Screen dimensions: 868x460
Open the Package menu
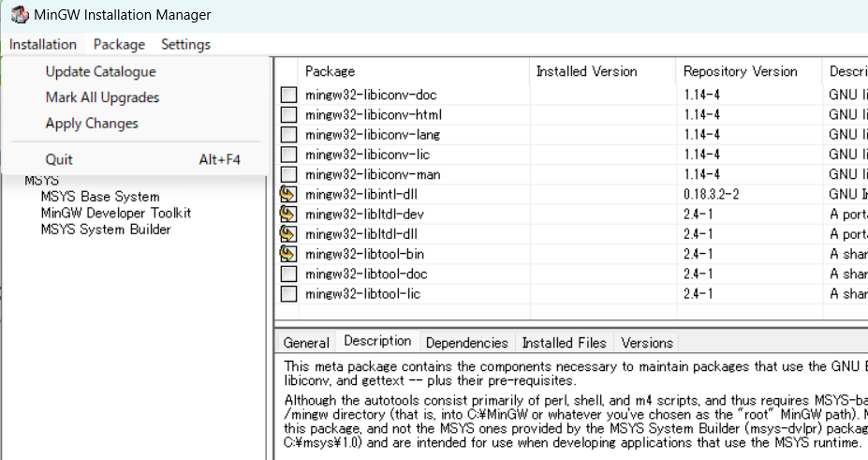[x=119, y=44]
